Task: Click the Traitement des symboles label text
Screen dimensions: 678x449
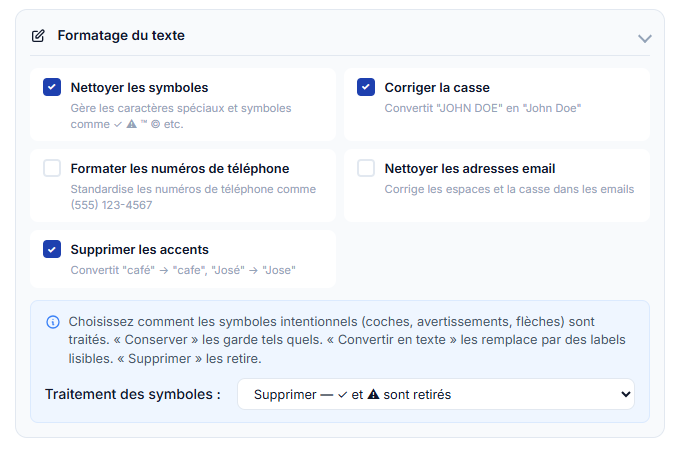Action: (133, 394)
